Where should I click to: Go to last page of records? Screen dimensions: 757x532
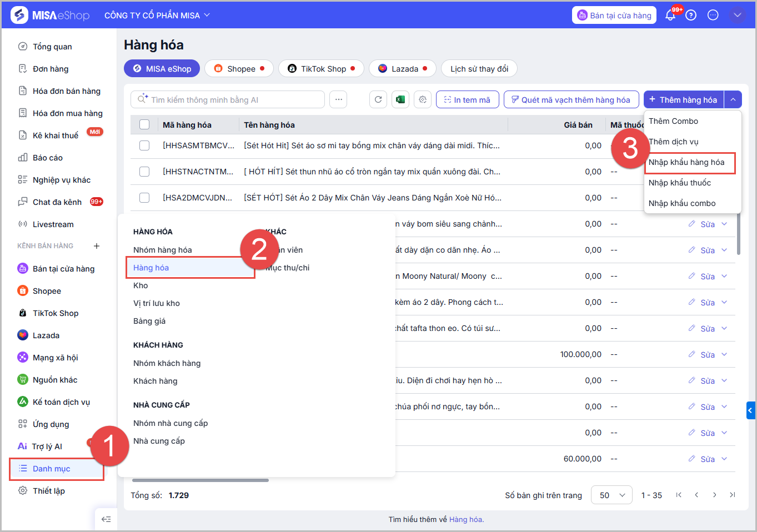point(733,495)
